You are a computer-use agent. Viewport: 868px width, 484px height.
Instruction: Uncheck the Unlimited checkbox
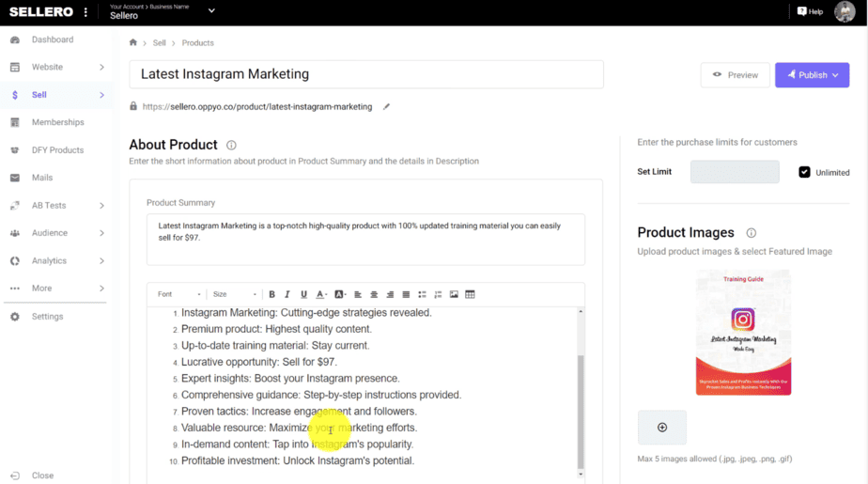pos(804,172)
